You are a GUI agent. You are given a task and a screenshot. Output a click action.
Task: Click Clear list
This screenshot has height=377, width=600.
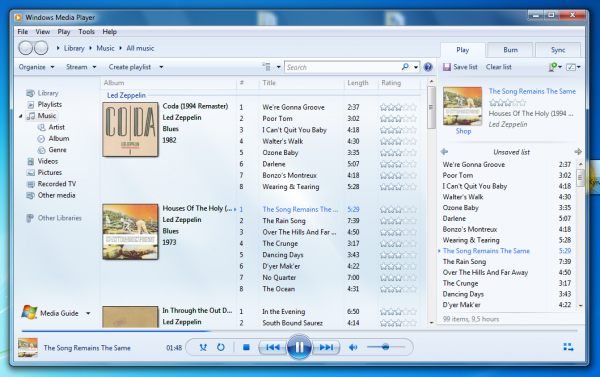tap(499, 67)
